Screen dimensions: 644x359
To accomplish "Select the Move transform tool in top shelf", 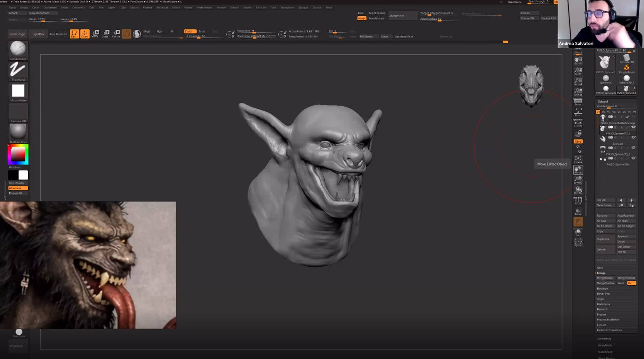I will click(x=95, y=34).
